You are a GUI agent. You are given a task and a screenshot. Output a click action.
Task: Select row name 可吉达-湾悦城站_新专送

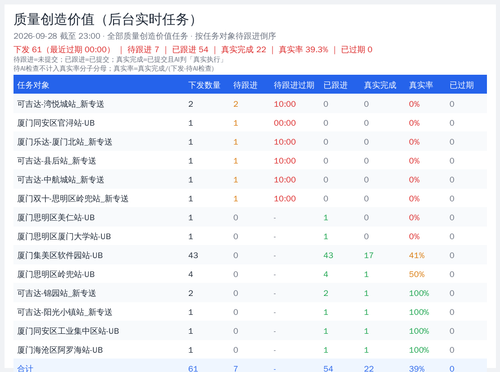pyautogui.click(x=61, y=104)
